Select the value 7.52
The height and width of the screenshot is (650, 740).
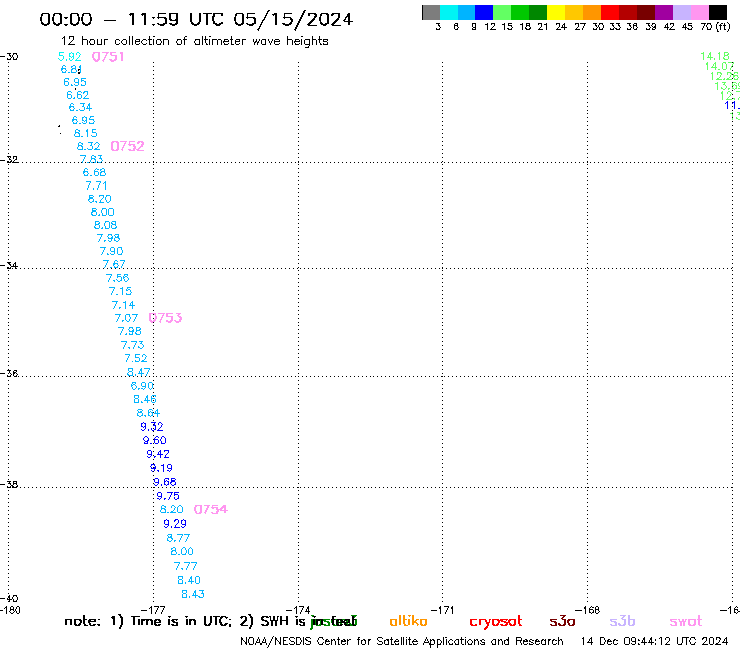(136, 358)
